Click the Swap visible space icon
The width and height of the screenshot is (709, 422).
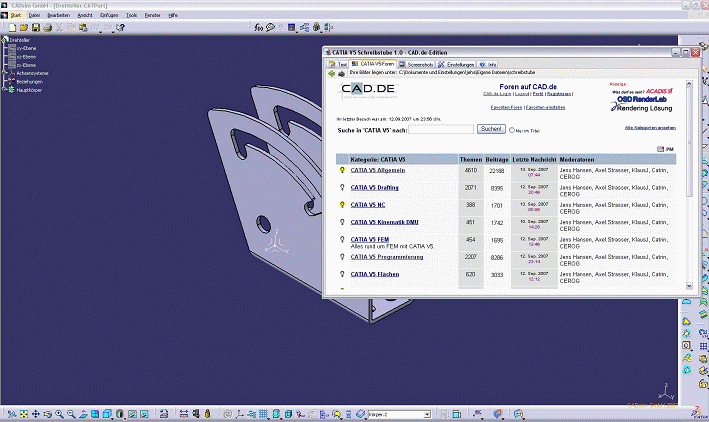144,414
